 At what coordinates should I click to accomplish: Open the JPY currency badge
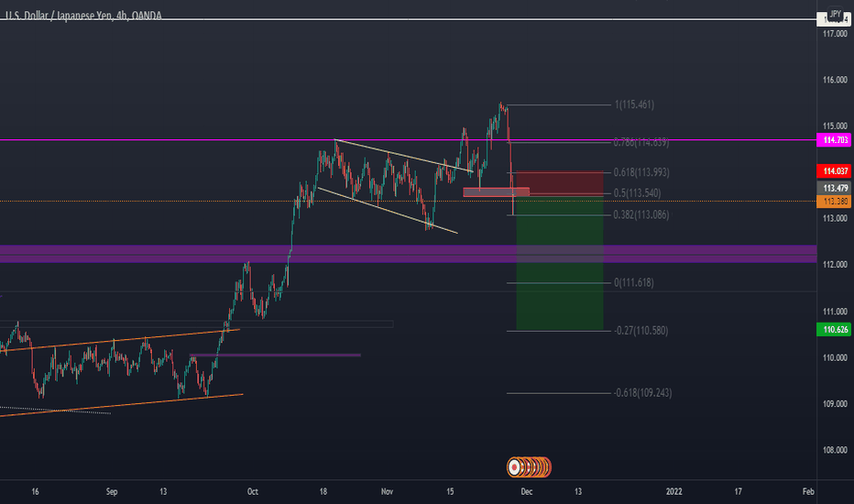click(x=835, y=14)
